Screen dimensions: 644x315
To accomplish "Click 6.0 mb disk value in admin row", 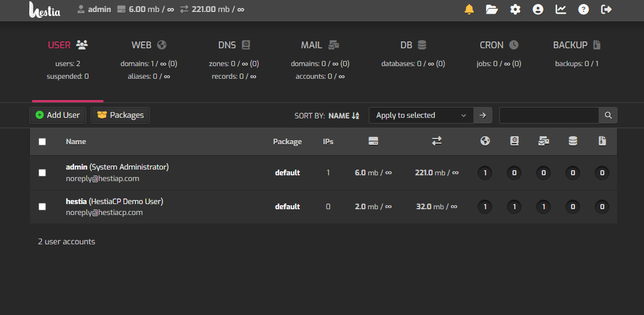I will [373, 173].
